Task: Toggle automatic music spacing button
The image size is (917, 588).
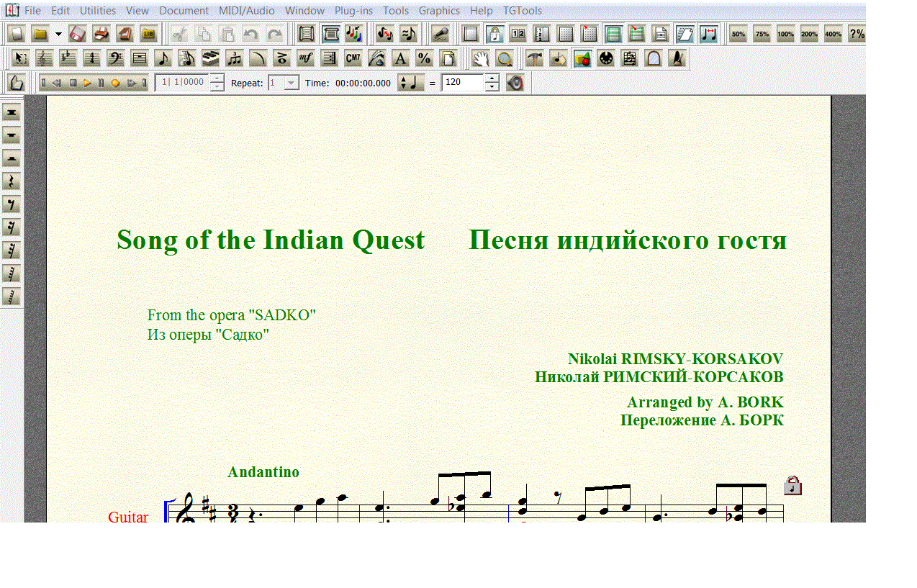Action: (708, 34)
